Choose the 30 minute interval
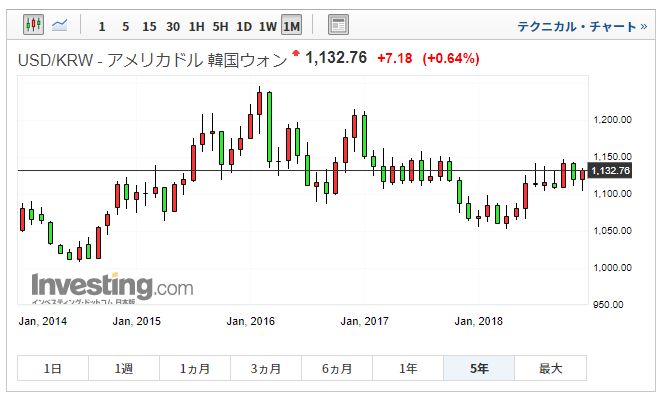The image size is (669, 411). click(x=174, y=24)
